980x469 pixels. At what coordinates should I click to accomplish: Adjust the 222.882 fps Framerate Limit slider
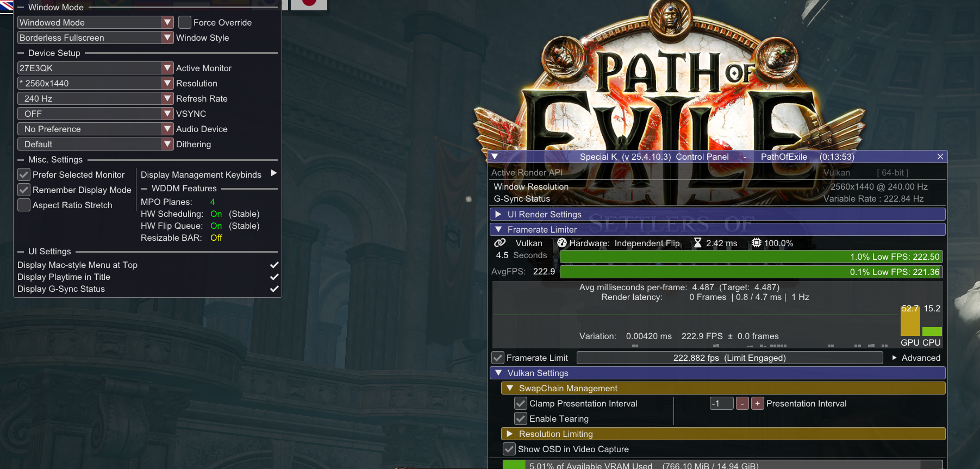(x=729, y=358)
